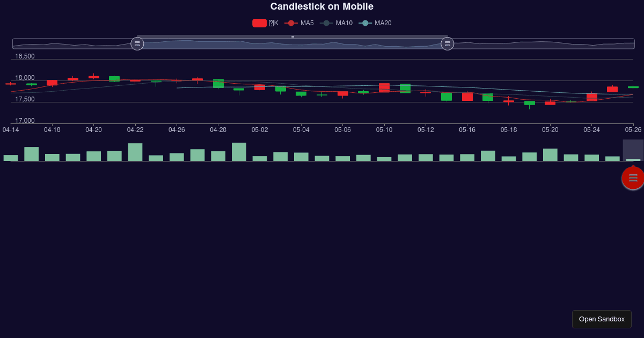
Task: Click the 05-04 date axis label
Action: coord(301,130)
